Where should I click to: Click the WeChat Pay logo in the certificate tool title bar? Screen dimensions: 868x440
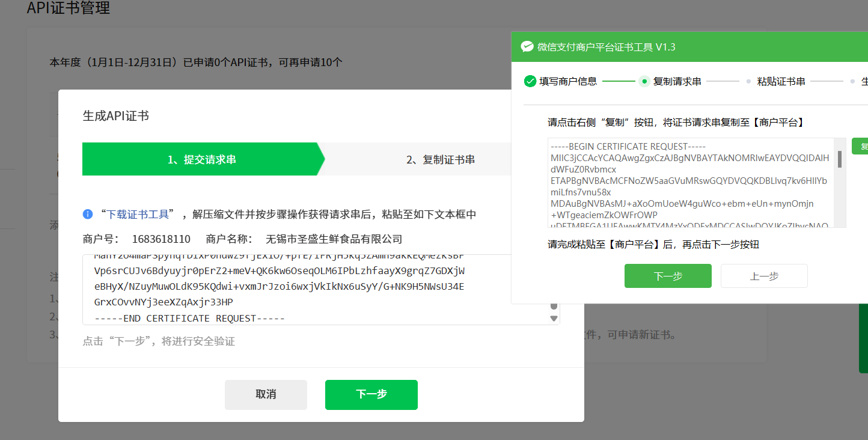click(x=527, y=47)
